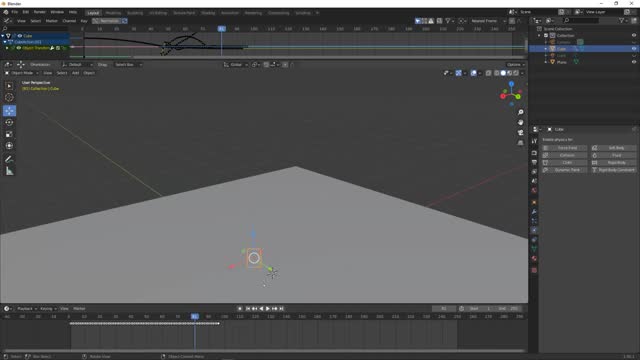The image size is (640, 360).
Task: Enable Fluid physics for Cube
Action: pyautogui.click(x=613, y=155)
